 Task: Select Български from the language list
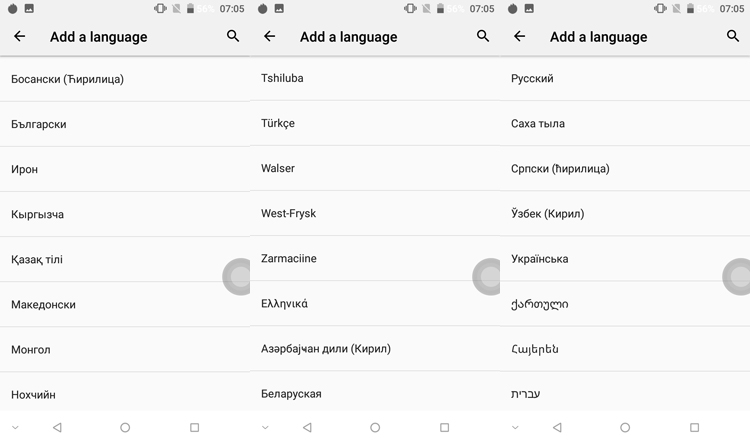point(125,124)
